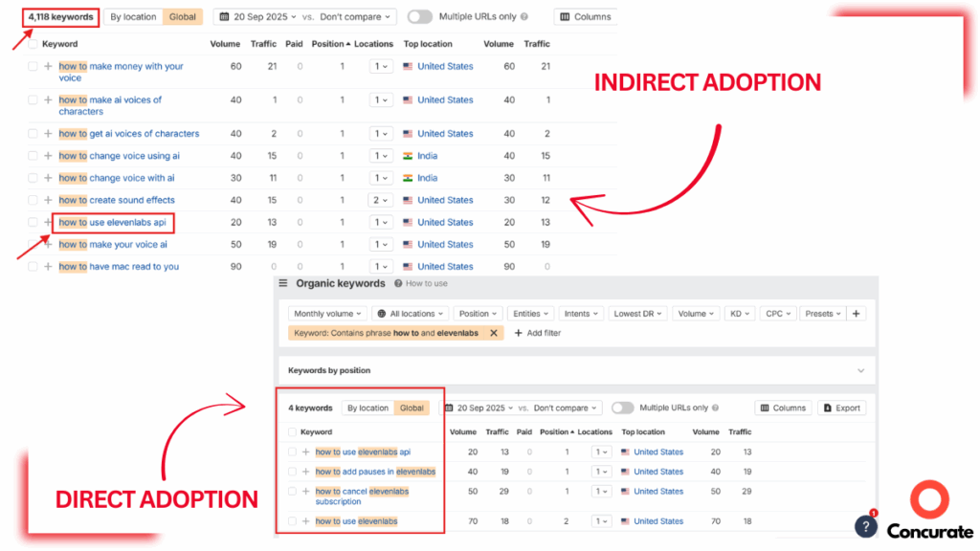Open India link in 'how to change voice with ai' row
The image size is (980, 551).
pos(428,178)
